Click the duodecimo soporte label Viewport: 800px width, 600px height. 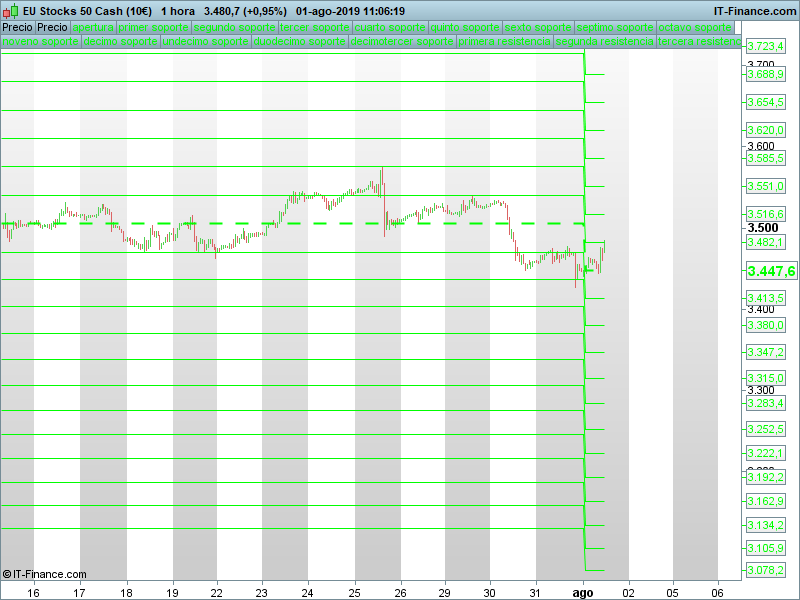pyautogui.click(x=299, y=41)
